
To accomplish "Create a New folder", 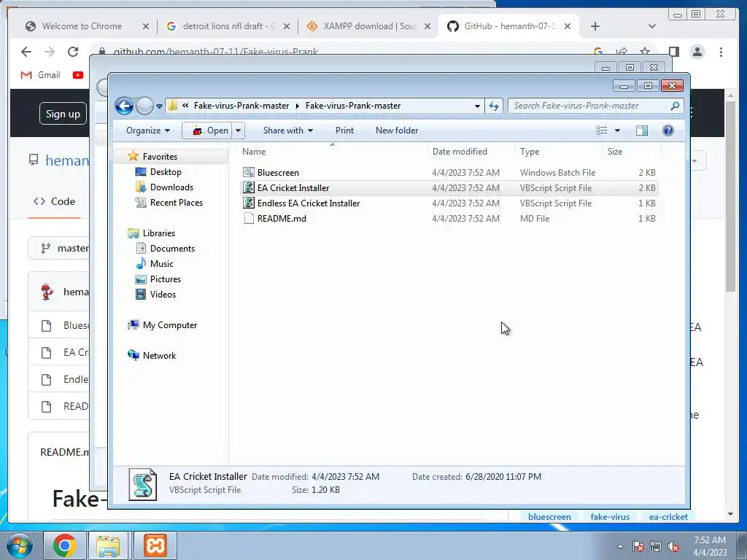I will tap(396, 131).
